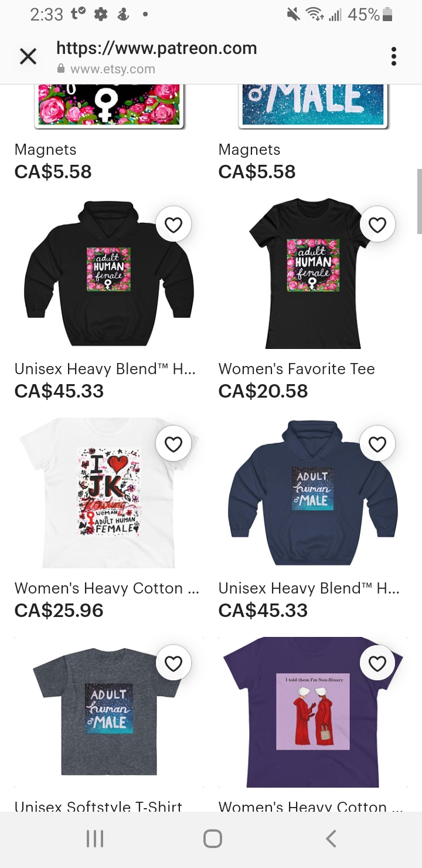This screenshot has height=868, width=422.
Task: View the navy Adult Human Male hoodie image
Action: tap(313, 493)
